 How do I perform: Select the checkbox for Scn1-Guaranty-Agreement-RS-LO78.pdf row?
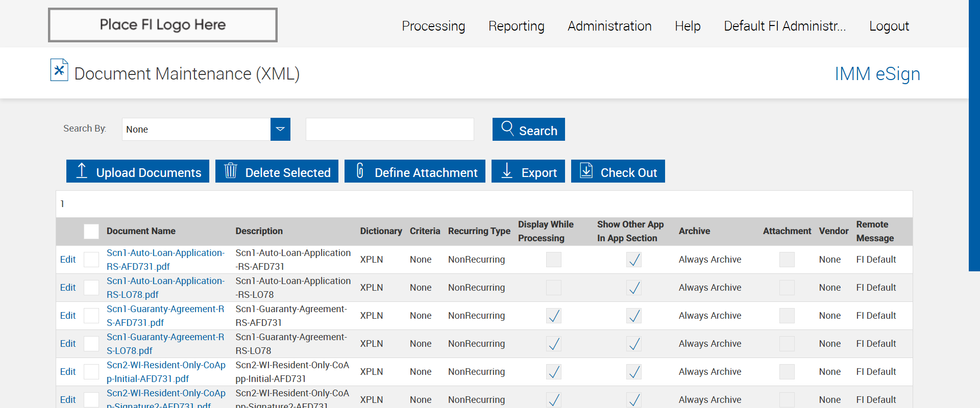[91, 344]
